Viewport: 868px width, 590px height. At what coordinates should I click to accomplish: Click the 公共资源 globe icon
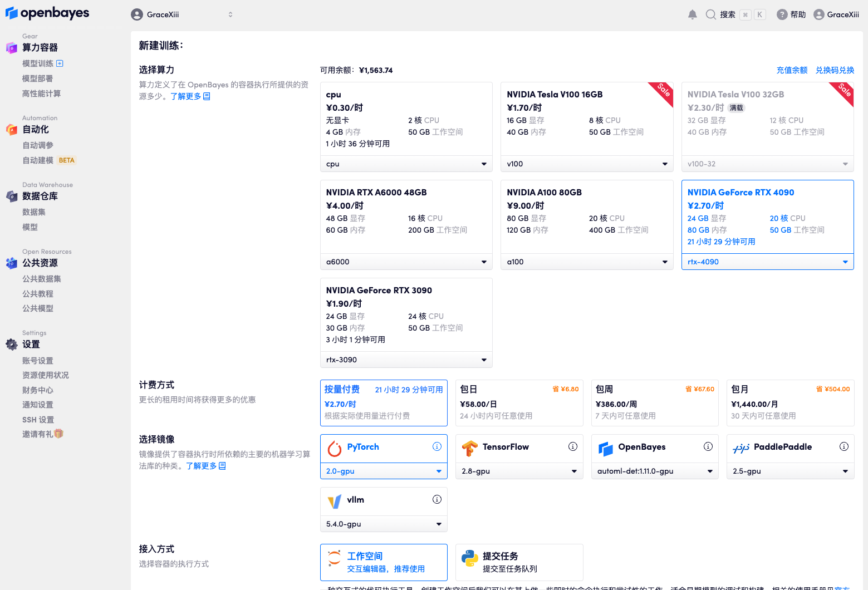[x=12, y=263]
